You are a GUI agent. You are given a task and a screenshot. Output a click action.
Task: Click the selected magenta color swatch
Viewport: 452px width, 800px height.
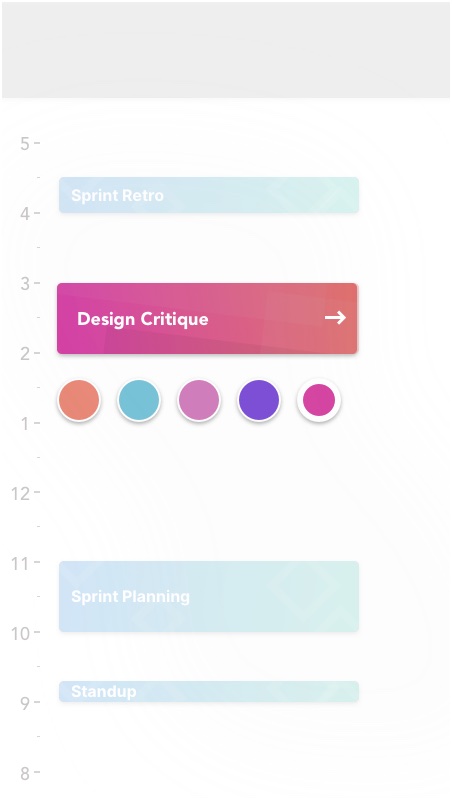[319, 400]
